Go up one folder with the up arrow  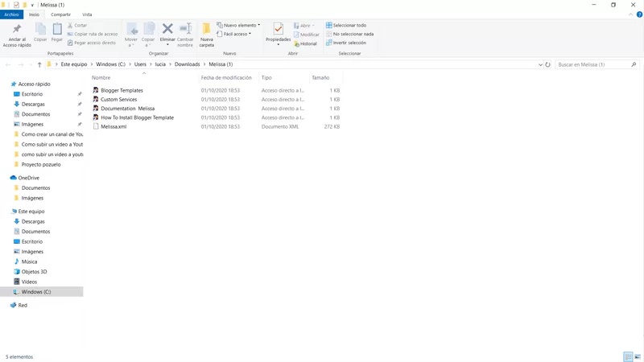(x=39, y=64)
